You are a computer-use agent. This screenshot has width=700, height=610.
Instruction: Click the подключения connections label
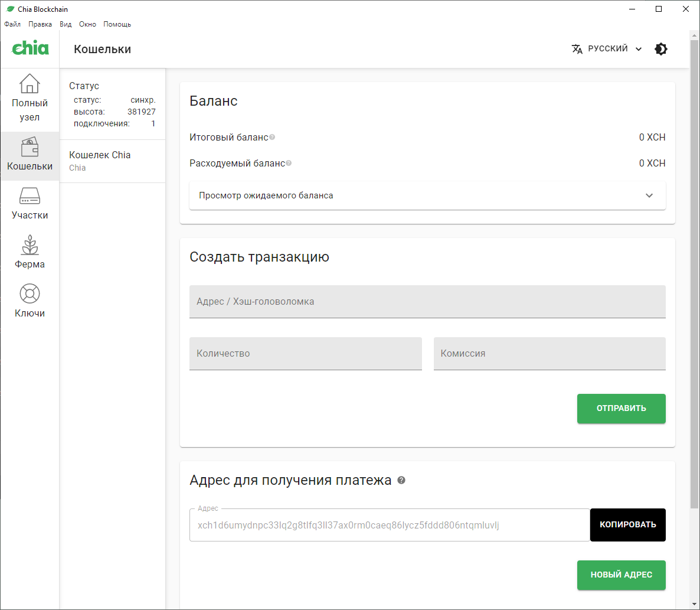tap(102, 123)
